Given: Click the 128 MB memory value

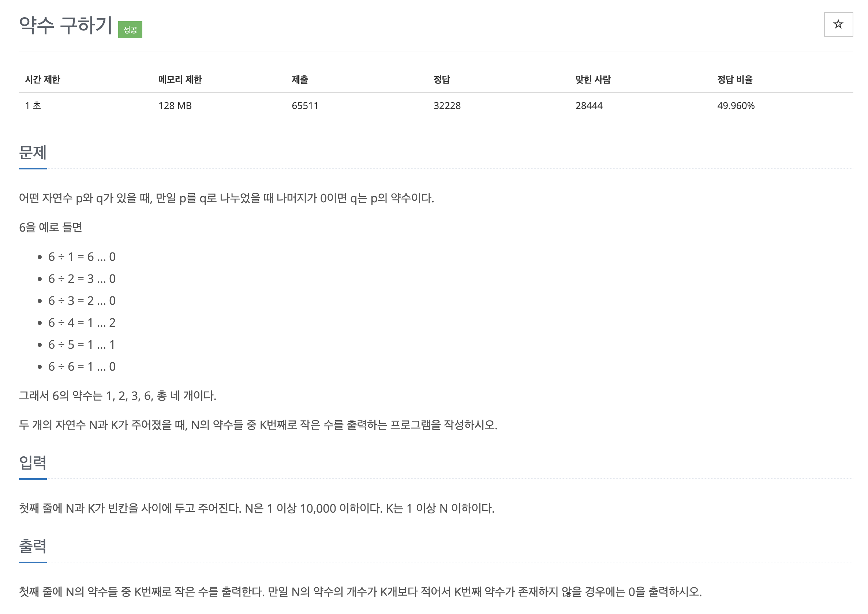Looking at the screenshot, I should pyautogui.click(x=175, y=105).
